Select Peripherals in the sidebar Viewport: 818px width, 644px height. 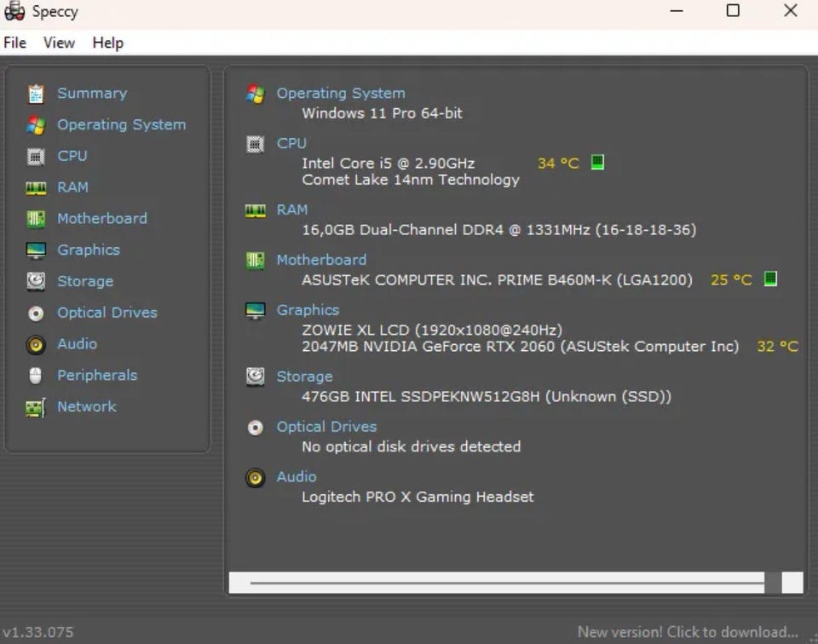click(97, 376)
